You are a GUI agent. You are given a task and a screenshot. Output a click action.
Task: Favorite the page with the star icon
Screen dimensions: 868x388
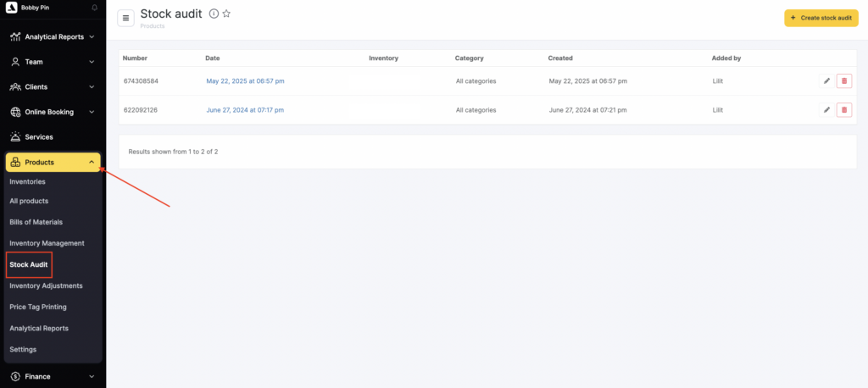(x=226, y=14)
